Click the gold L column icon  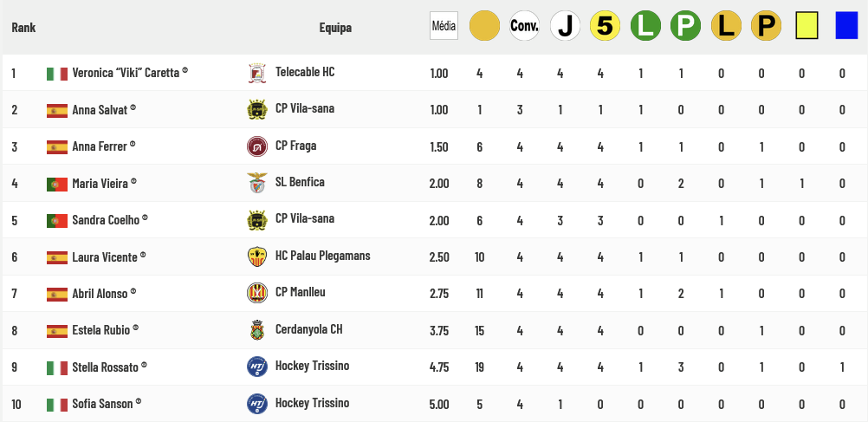[x=726, y=26]
